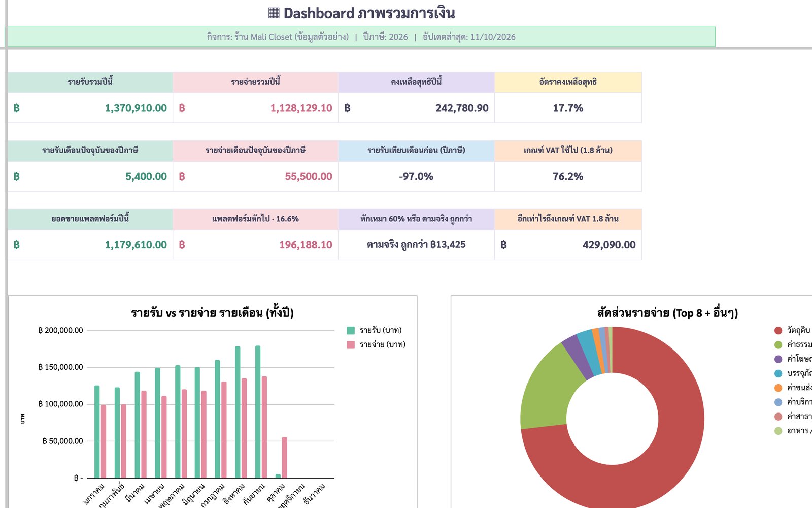Click the ฿ 150,000.00 axis label
The width and height of the screenshot is (812, 508).
60,367
